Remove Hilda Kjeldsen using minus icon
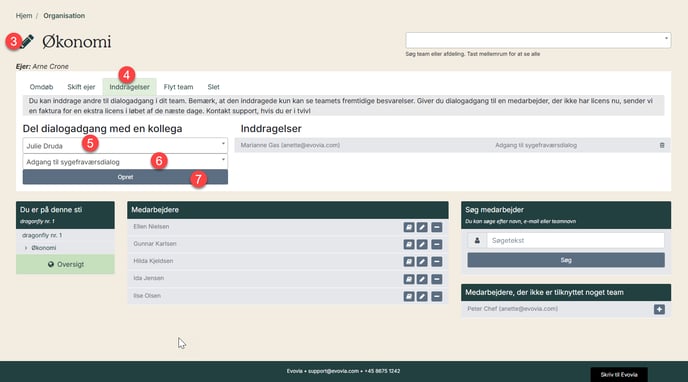 pyautogui.click(x=437, y=262)
